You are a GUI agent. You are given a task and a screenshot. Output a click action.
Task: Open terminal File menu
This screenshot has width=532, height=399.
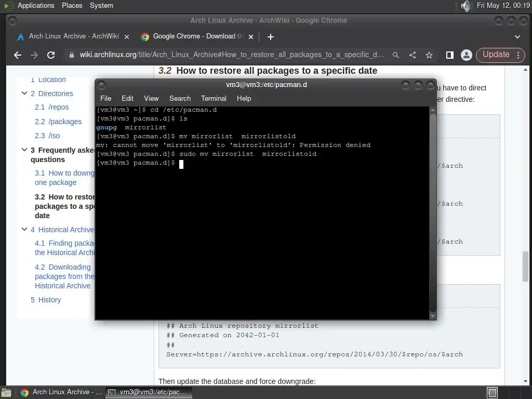pyautogui.click(x=105, y=98)
